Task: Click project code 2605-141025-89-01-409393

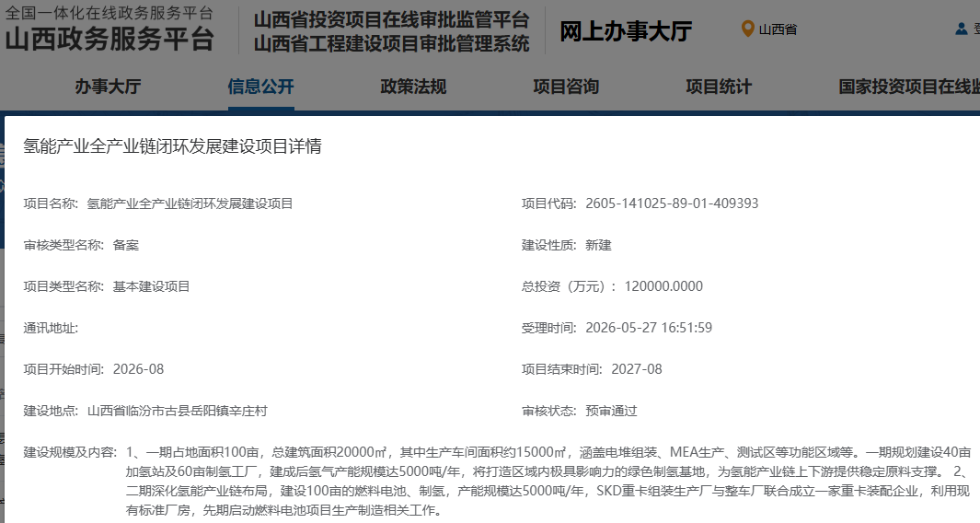Action: point(672,203)
